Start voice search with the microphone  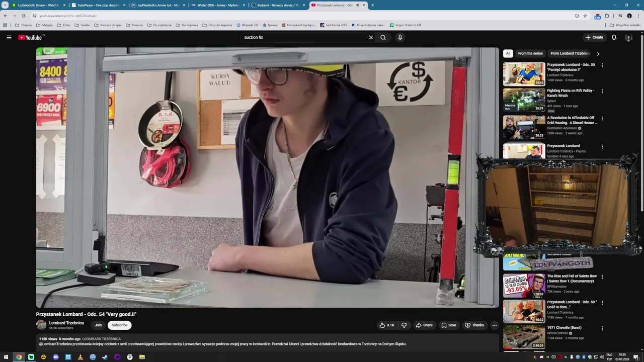click(x=400, y=37)
